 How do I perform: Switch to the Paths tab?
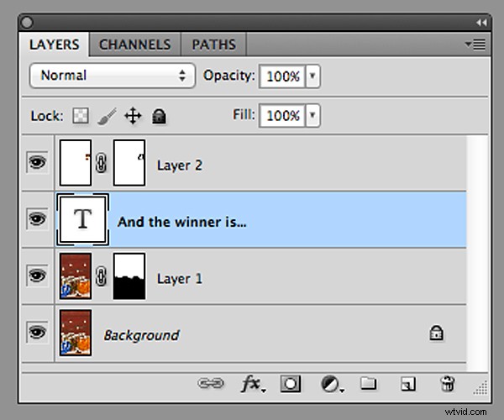(213, 45)
